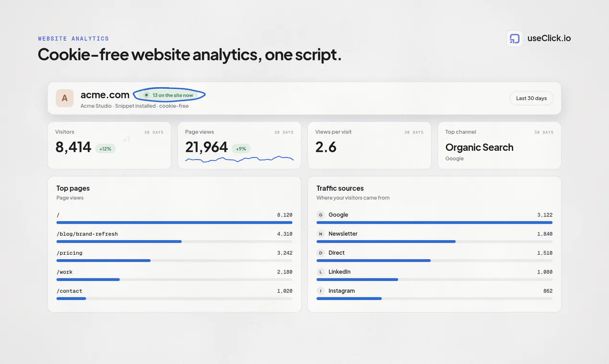Select the acme.com "A" avatar
Image resolution: width=609 pixels, height=364 pixels.
coord(65,98)
